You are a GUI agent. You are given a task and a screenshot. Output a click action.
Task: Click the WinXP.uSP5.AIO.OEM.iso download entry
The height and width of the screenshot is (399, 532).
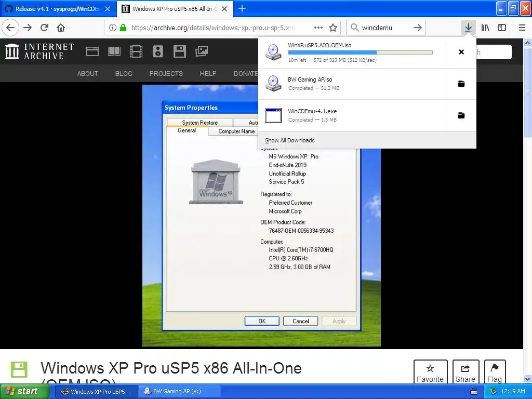click(x=352, y=52)
